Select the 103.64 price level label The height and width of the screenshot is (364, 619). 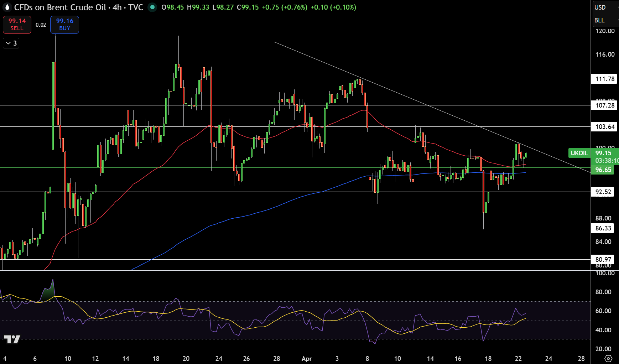[604, 126]
